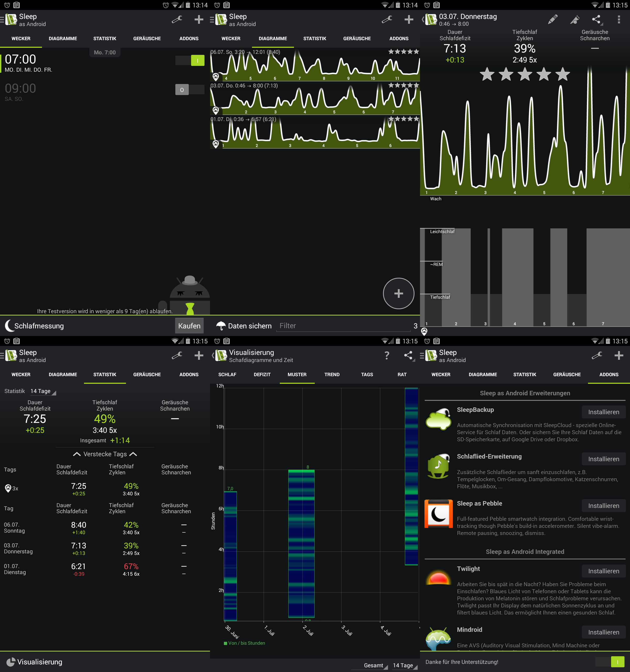The width and height of the screenshot is (630, 672).
Task: Open wrench settings on the Statistik screen
Action: tap(177, 355)
